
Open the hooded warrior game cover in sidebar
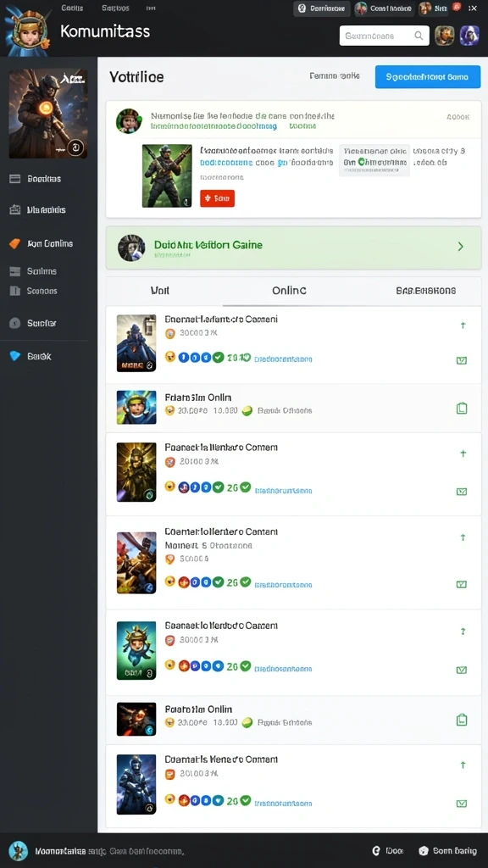pos(48,114)
